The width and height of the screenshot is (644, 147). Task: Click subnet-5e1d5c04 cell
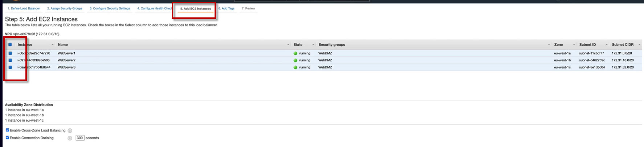(592, 67)
